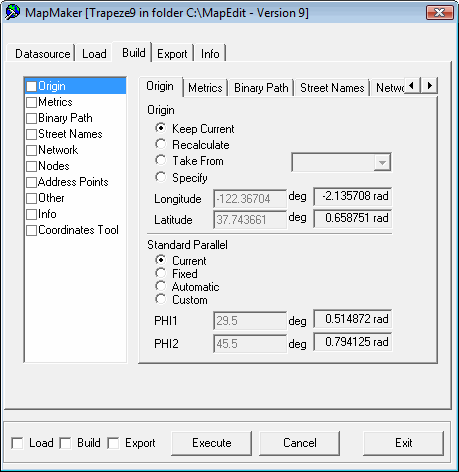The image size is (459, 472).
Task: Enable the bottom Load checkbox
Action: 17,443
